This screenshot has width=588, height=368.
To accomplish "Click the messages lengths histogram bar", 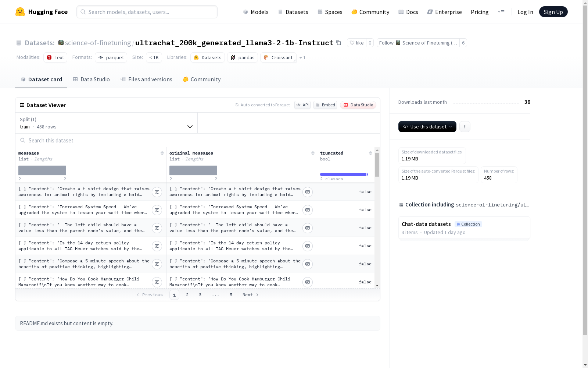I will pos(42,170).
